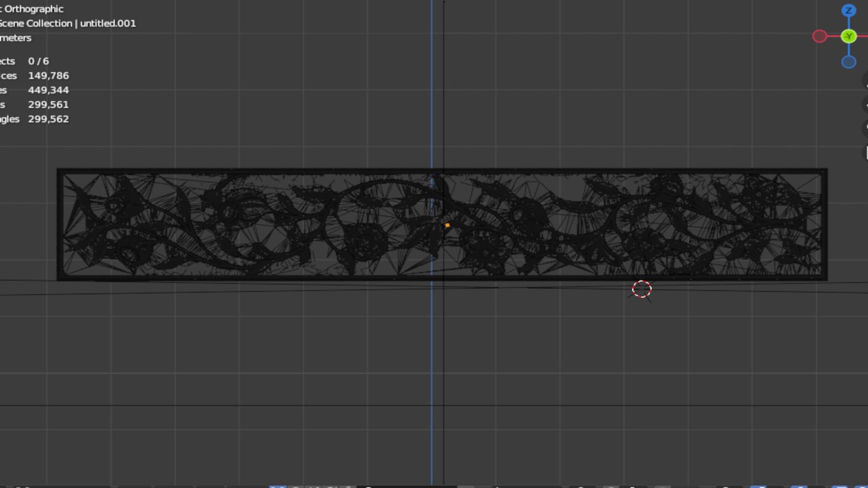Viewport: 868px width, 488px height.
Task: Click the orange object origin dot
Action: click(x=447, y=225)
